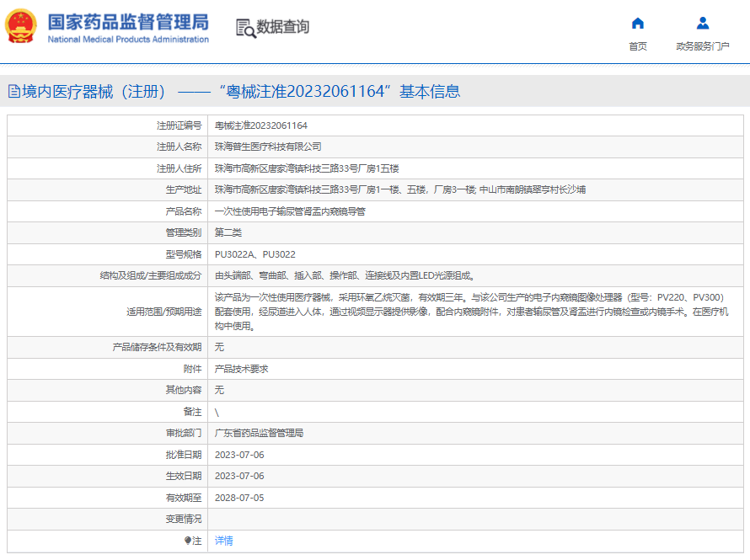The height and width of the screenshot is (560, 750).
Task: Click the document icon beside 境内医疗器械
Action: (x=14, y=91)
